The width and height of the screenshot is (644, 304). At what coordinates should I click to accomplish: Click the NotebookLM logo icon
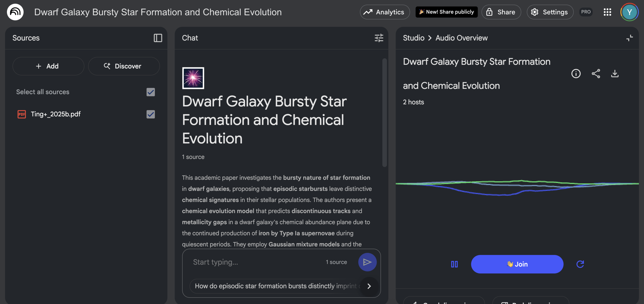[x=15, y=12]
